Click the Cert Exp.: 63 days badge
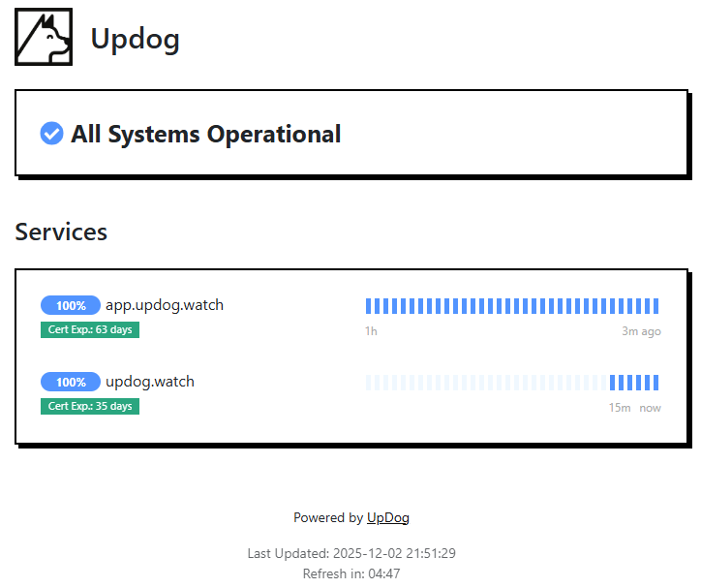Viewport: 701px width, 588px height. click(x=90, y=329)
